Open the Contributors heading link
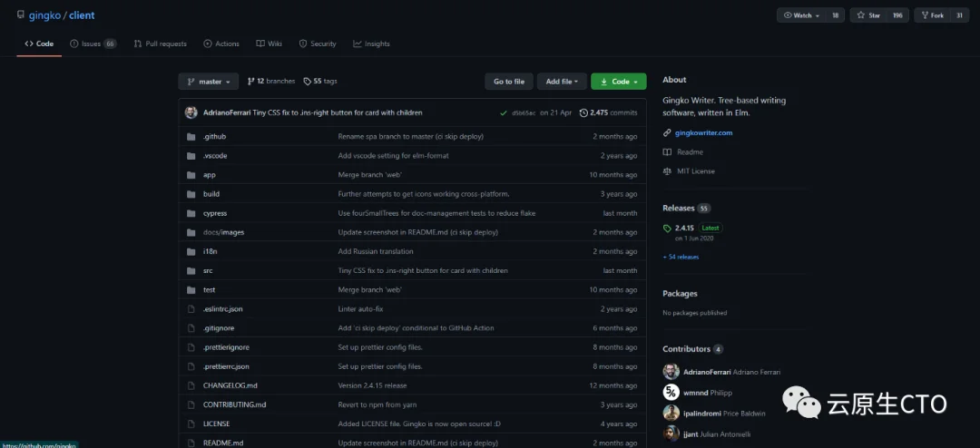Image resolution: width=980 pixels, height=448 pixels. click(x=686, y=348)
